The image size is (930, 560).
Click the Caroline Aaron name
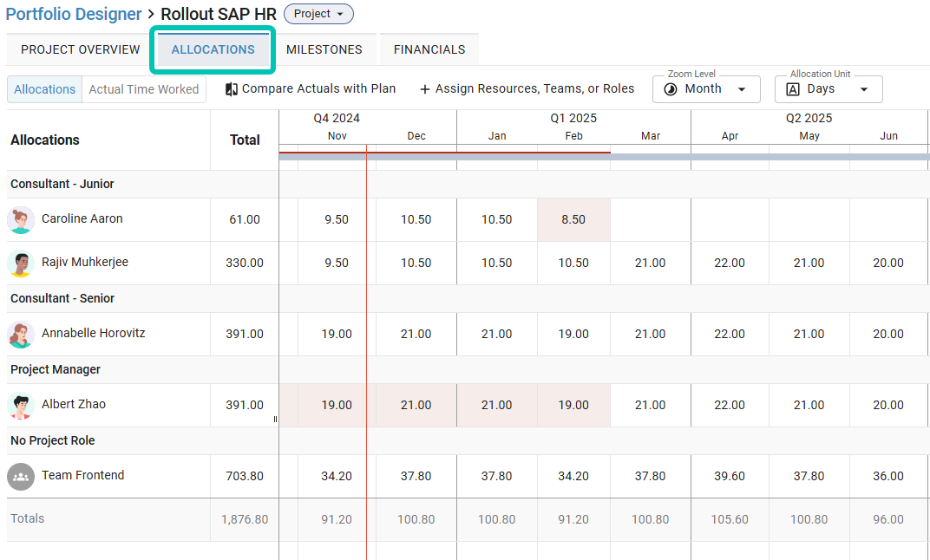pyautogui.click(x=82, y=218)
